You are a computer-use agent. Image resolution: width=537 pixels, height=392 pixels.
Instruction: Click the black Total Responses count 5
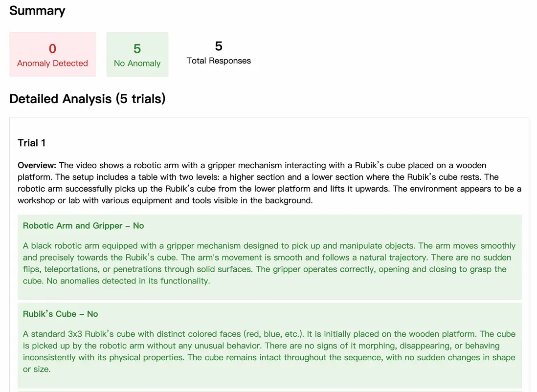point(219,46)
